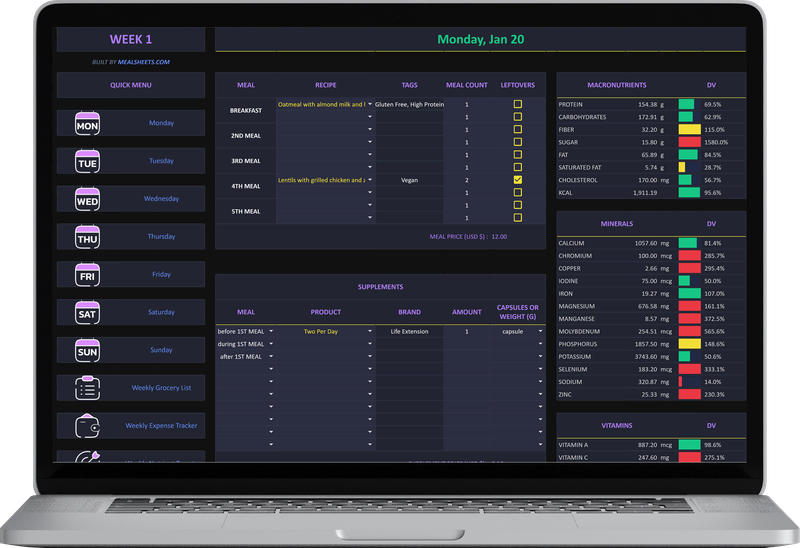Open 2nd Meal first recipe dropdown
The width and height of the screenshot is (800, 548).
click(370, 129)
